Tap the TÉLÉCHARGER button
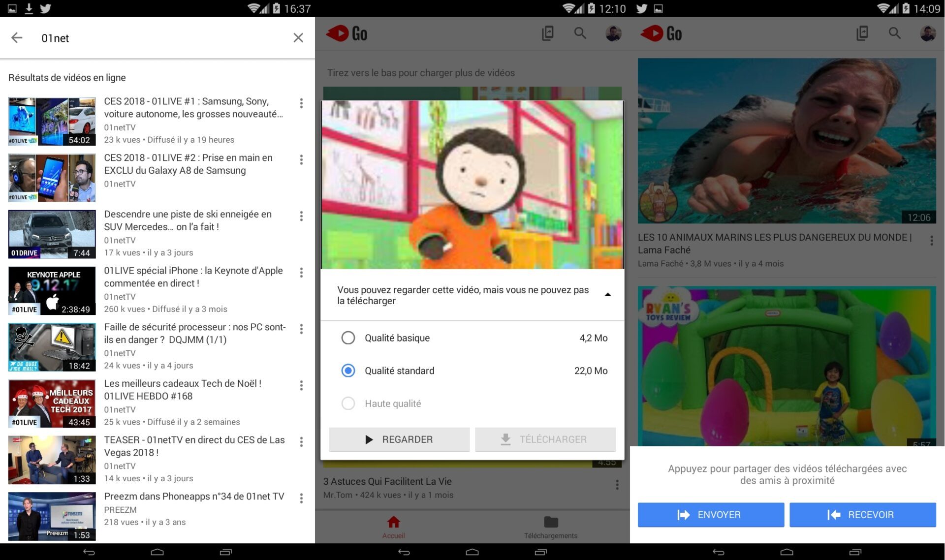The height and width of the screenshot is (560, 945). click(x=545, y=439)
